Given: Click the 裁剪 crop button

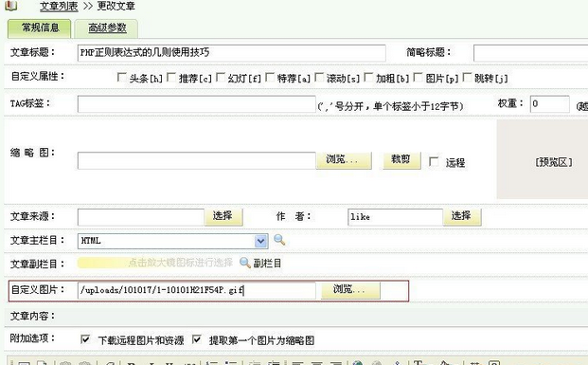Looking at the screenshot, I should (x=401, y=160).
